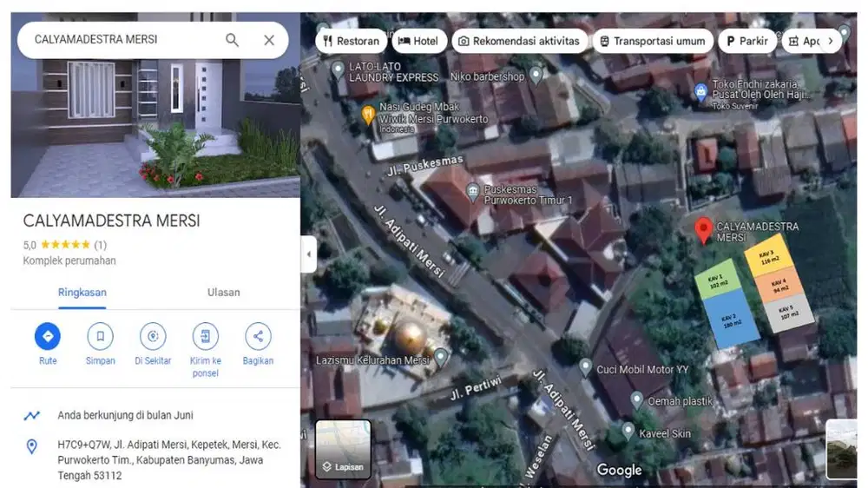Filter map by Hotel

(x=418, y=41)
